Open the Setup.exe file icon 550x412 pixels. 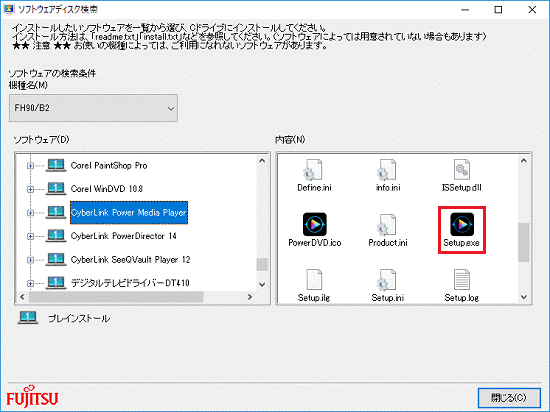(462, 224)
